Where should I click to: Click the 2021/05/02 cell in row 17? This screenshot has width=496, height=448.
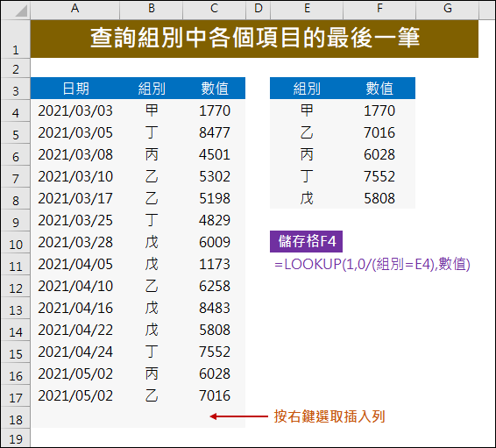[75, 395]
